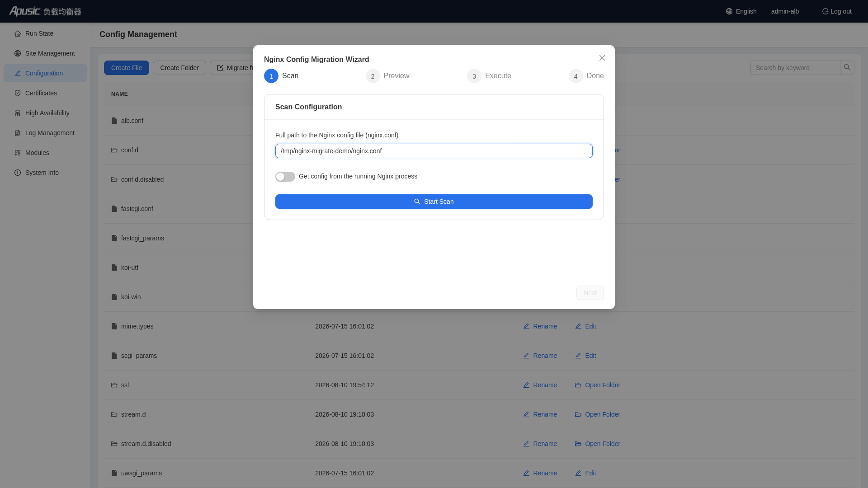Click edit pencil icon for scgi_params row
The width and height of the screenshot is (868, 488).
pos(578,356)
